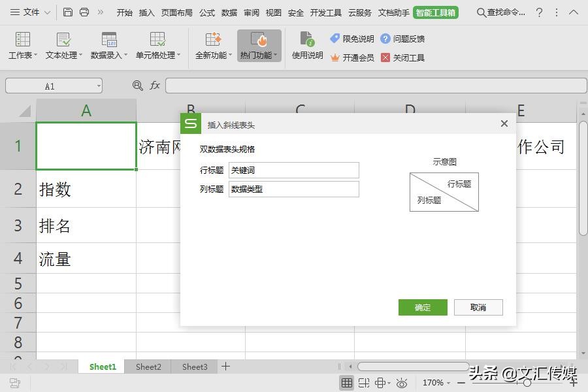
Task: Click the 单元格处理 (Cell Processing) icon
Action: click(155, 44)
